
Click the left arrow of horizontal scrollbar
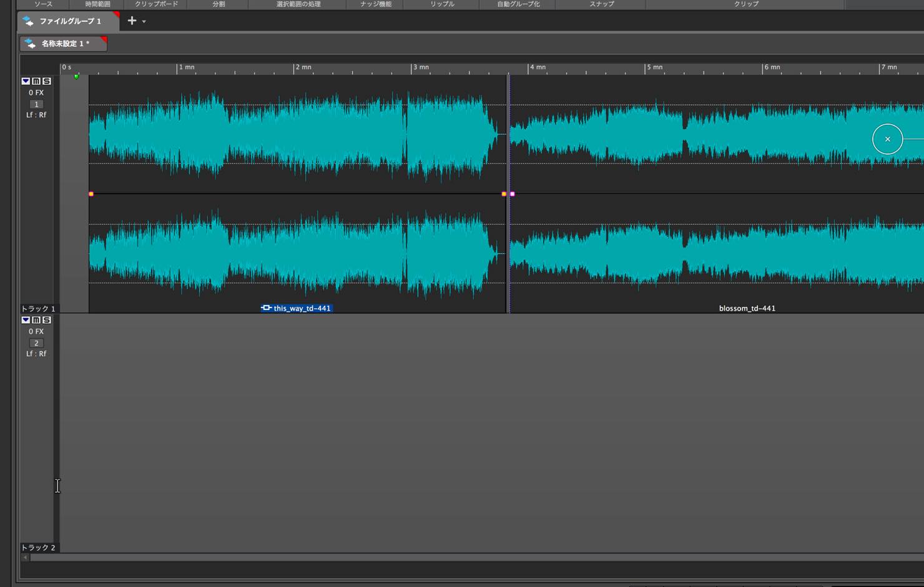(x=25, y=558)
